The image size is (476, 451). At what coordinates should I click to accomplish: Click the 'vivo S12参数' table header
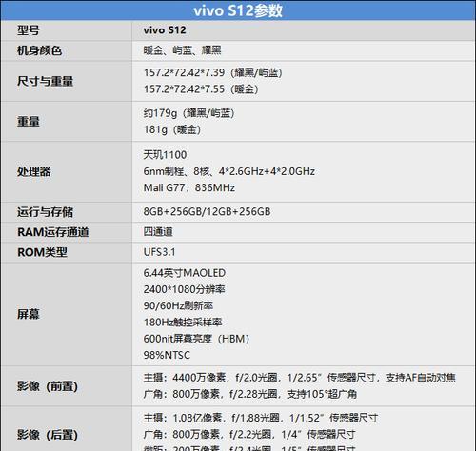(x=238, y=10)
